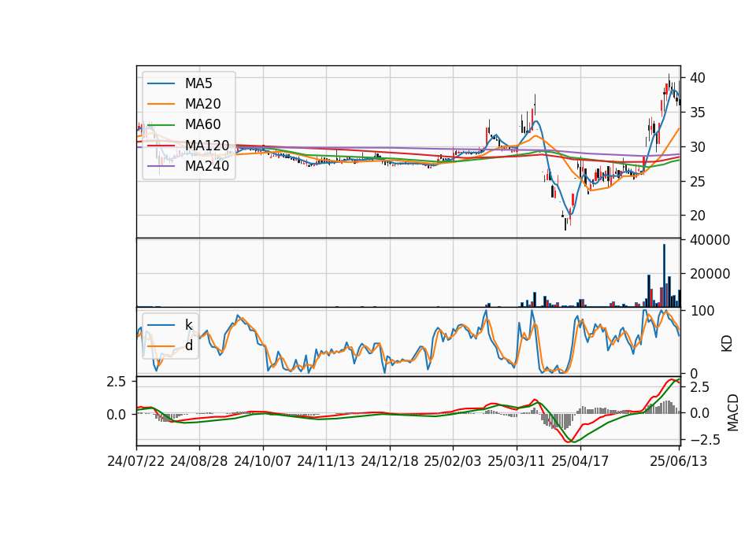Click the purple MA240 legend line swatch
756x543 pixels.
161,166
